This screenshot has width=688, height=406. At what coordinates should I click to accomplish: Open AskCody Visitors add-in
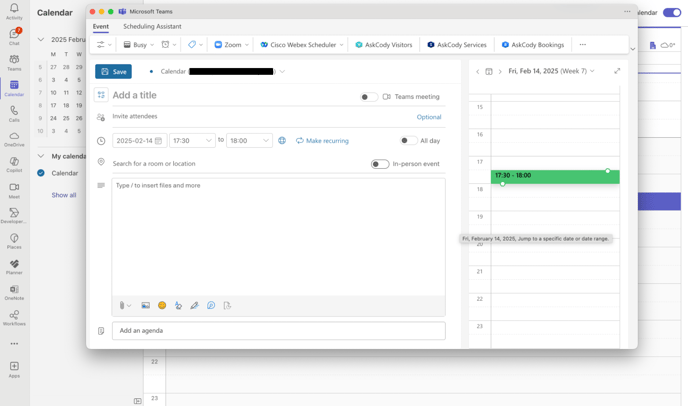click(x=384, y=45)
